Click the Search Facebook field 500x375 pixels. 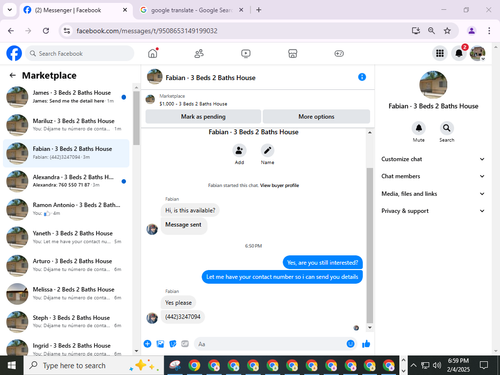tap(80, 53)
